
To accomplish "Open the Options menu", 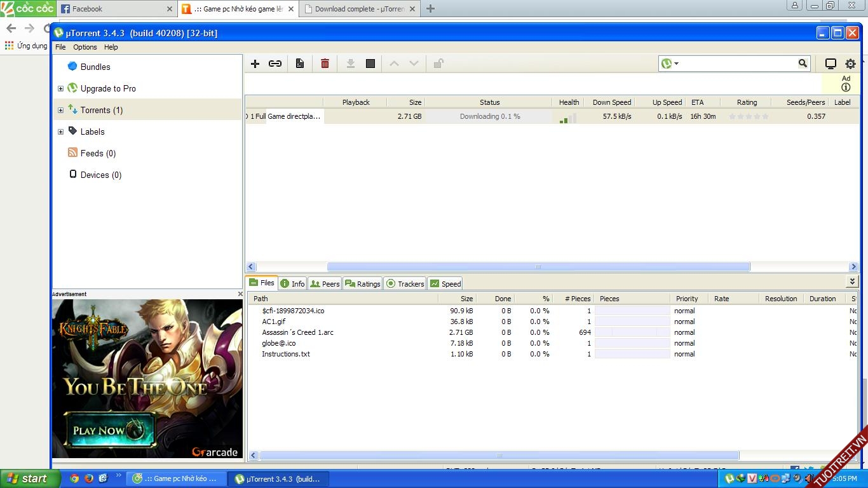I will point(85,47).
